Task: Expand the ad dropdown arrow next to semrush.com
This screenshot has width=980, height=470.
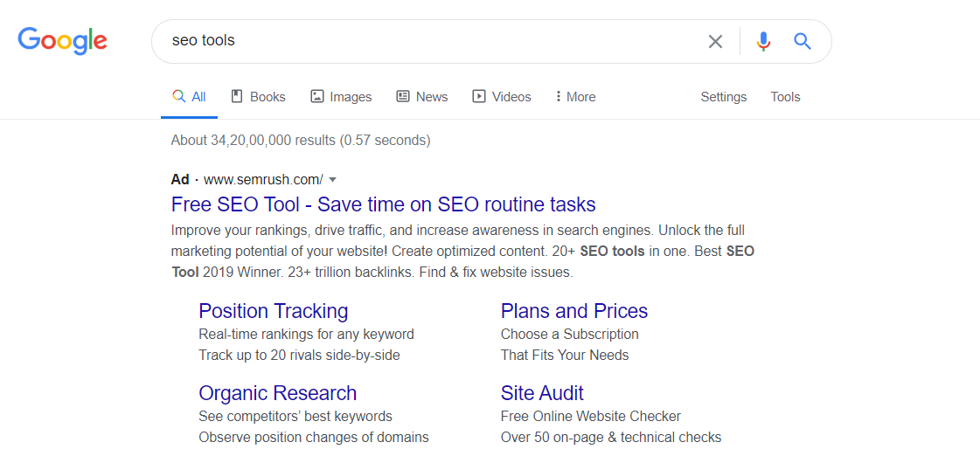Action: click(x=333, y=180)
